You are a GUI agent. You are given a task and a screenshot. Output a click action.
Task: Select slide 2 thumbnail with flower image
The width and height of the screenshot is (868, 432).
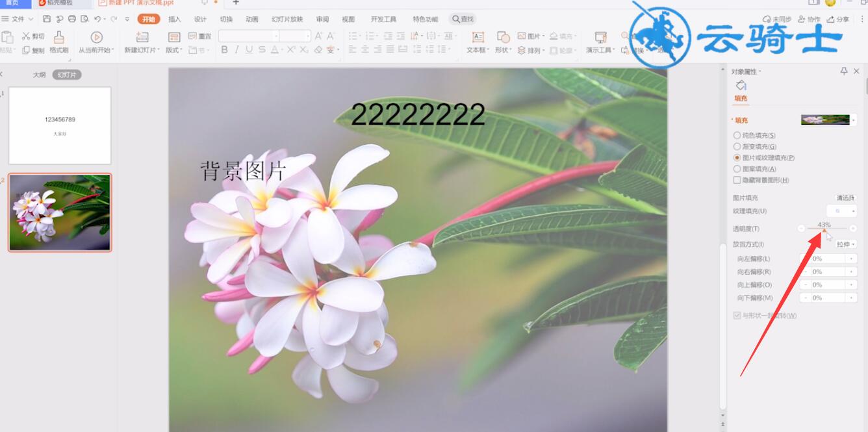(60, 212)
